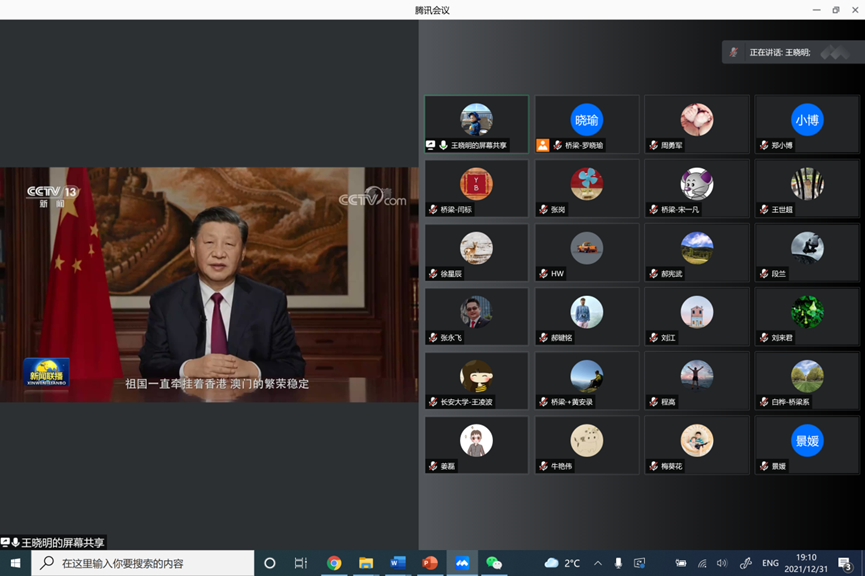Image resolution: width=865 pixels, height=576 pixels.
Task: Click the blue 景媛 avatar
Action: point(806,440)
